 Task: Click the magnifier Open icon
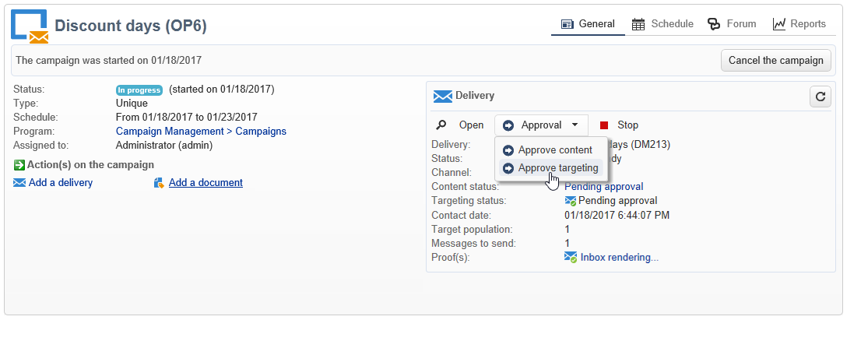tap(441, 125)
